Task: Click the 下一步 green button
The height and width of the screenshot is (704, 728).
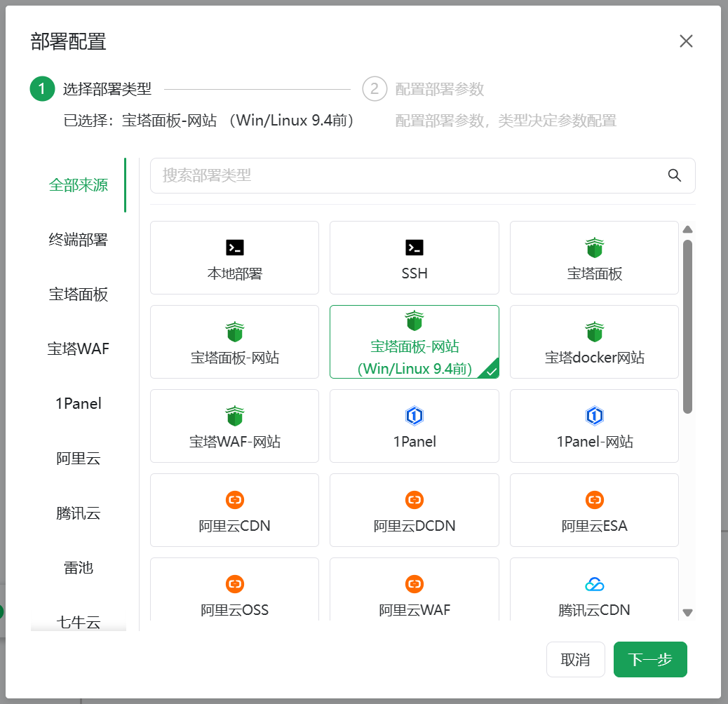Action: pyautogui.click(x=650, y=659)
